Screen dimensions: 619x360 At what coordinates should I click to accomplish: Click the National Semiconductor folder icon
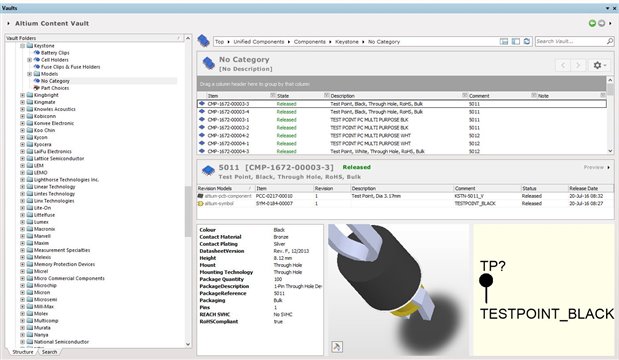coord(30,342)
